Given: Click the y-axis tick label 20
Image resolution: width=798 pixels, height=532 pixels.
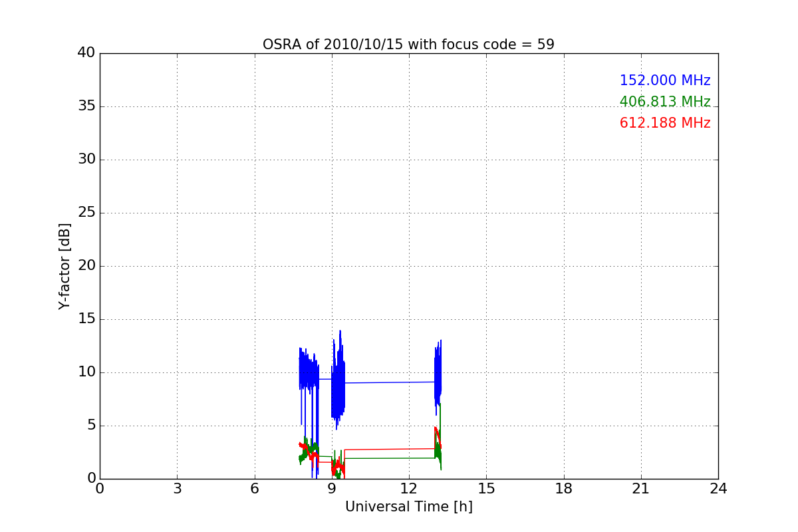Looking at the screenshot, I should click(86, 266).
